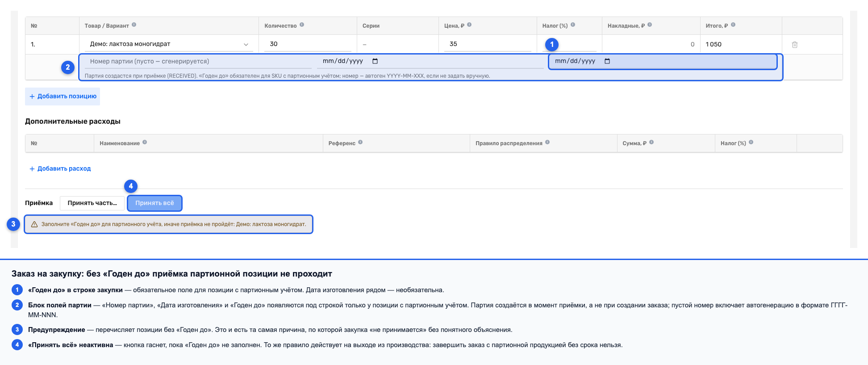Focus manufacture date mm/dd/yyyy field
This screenshot has height=365, width=868.
pos(430,62)
